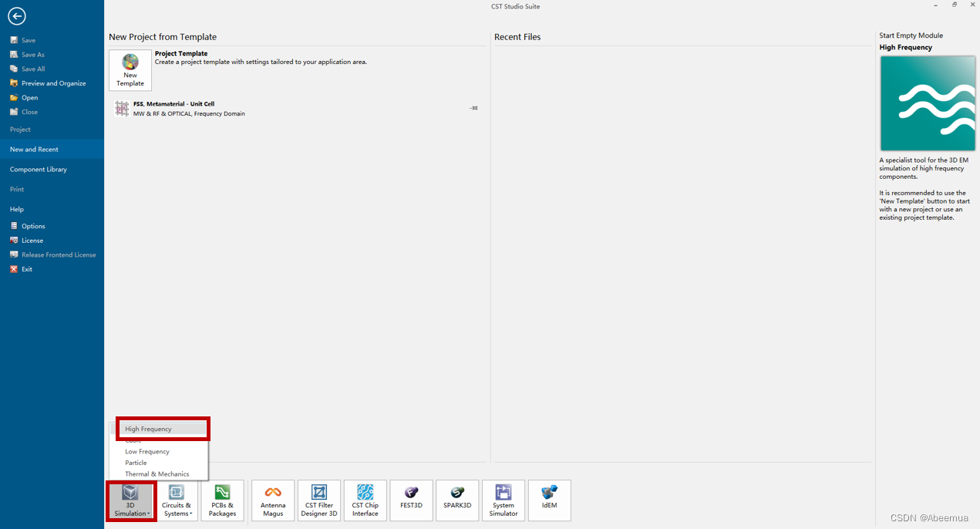Image resolution: width=980 pixels, height=529 pixels.
Task: Choose Thermal & Mechanics from the menu
Action: 157,474
